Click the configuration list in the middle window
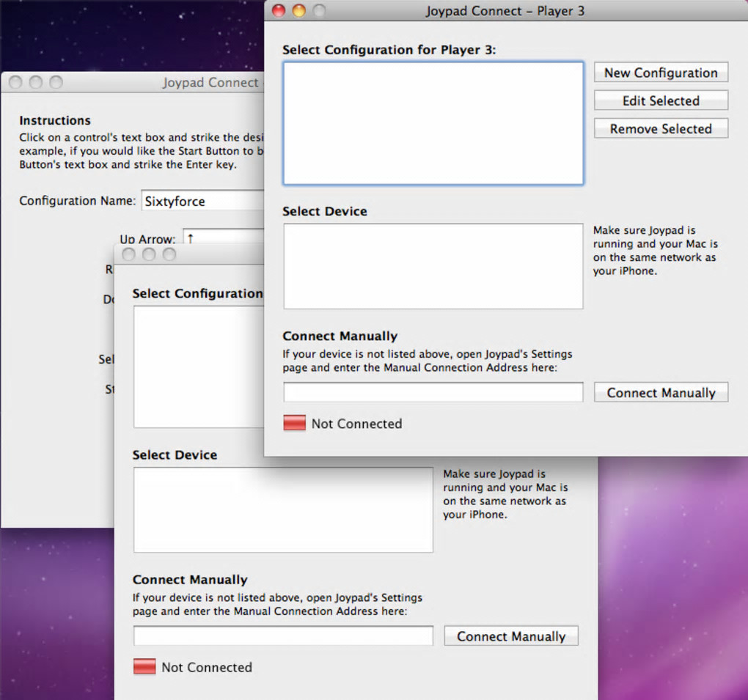 point(199,366)
